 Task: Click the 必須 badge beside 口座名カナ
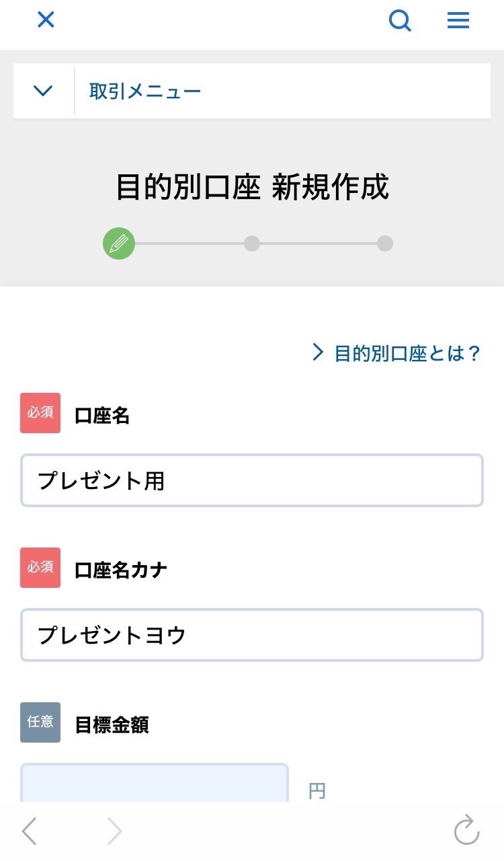pos(40,568)
